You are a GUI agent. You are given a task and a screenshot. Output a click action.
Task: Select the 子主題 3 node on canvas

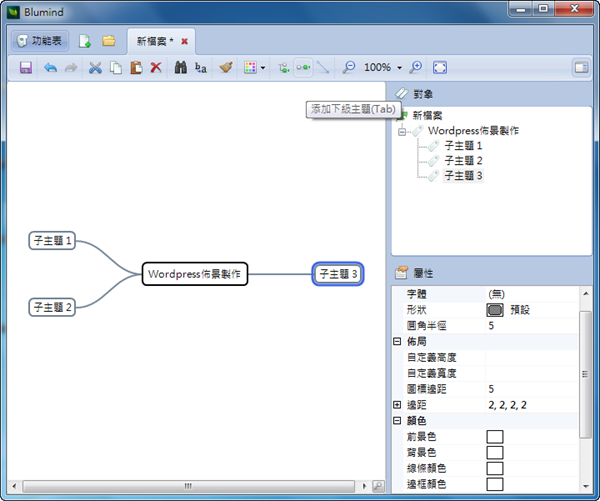coord(338,274)
